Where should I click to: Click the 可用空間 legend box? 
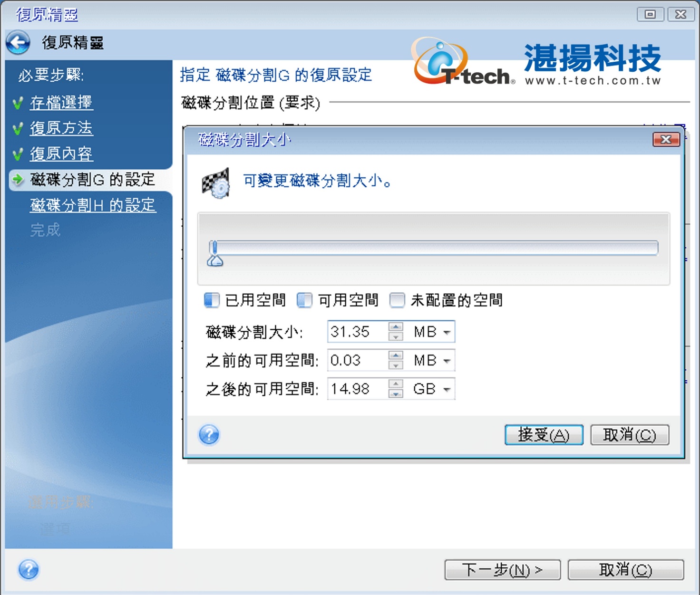point(304,300)
